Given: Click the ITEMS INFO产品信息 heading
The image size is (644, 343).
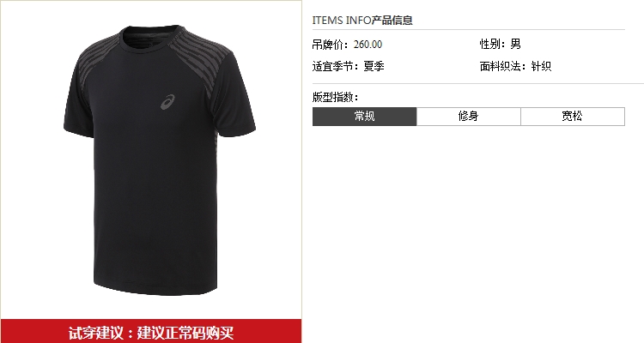Looking at the screenshot, I should point(362,20).
